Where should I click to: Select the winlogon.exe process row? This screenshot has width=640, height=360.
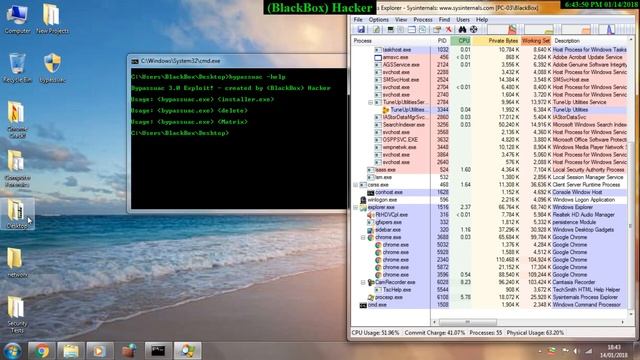click(489, 200)
